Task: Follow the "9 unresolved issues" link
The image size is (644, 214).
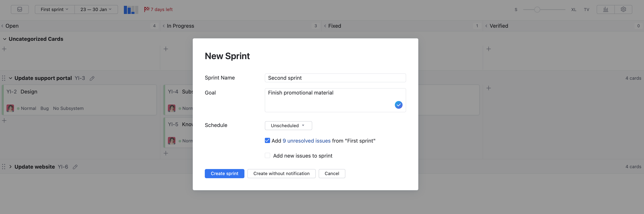Action: [307, 141]
